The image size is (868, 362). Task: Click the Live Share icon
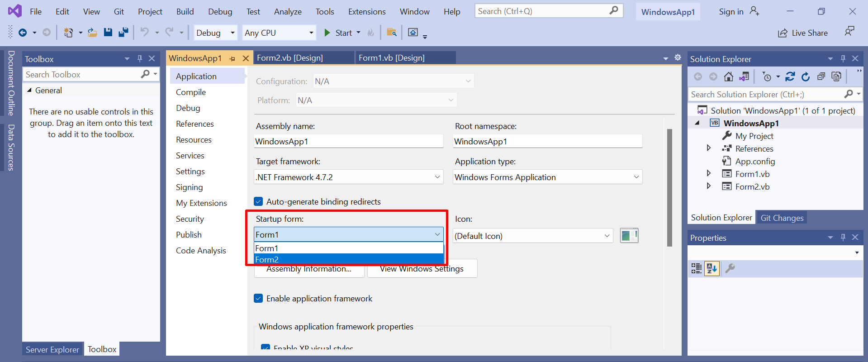point(782,33)
